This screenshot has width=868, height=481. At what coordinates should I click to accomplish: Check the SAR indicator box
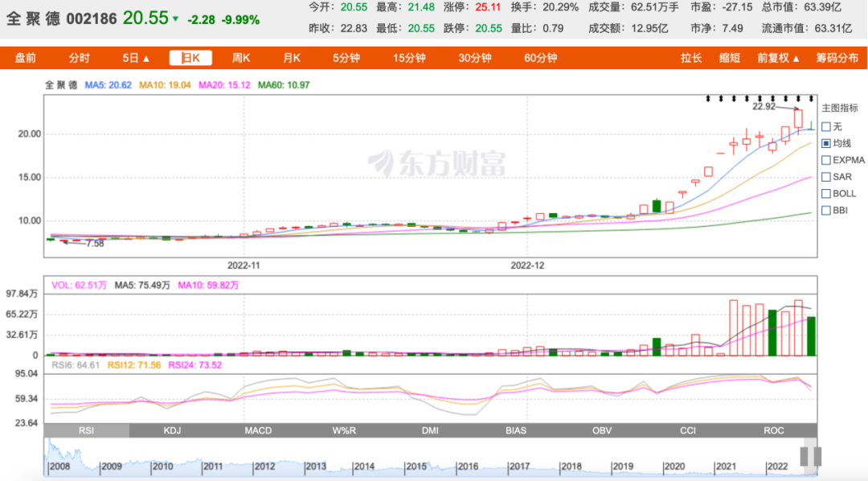pos(826,177)
